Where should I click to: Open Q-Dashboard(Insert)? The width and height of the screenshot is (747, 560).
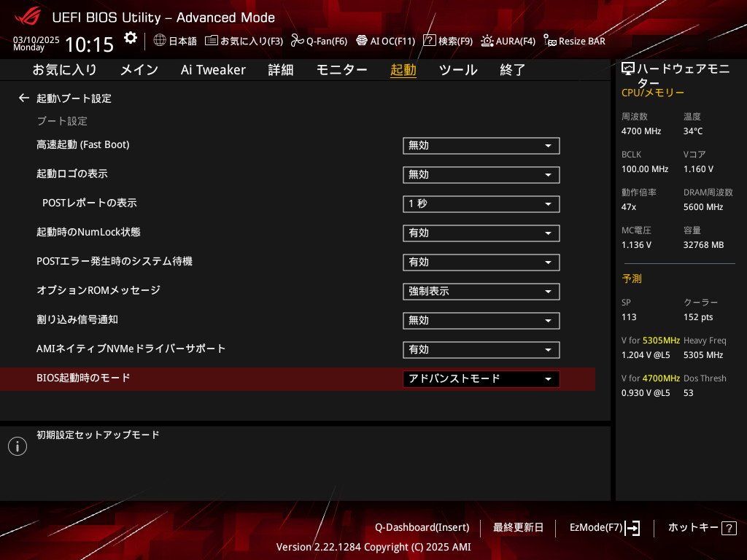click(x=422, y=527)
